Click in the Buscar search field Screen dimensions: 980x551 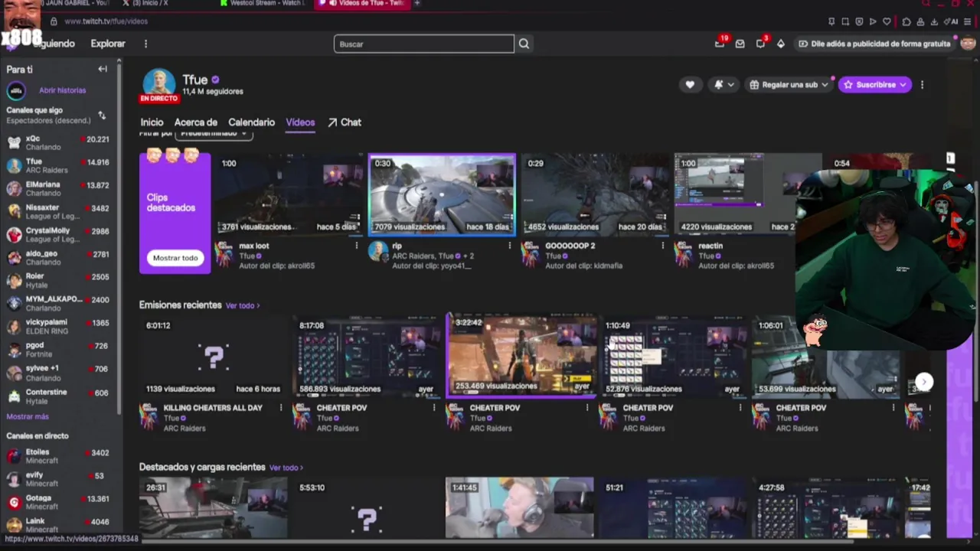tap(423, 44)
